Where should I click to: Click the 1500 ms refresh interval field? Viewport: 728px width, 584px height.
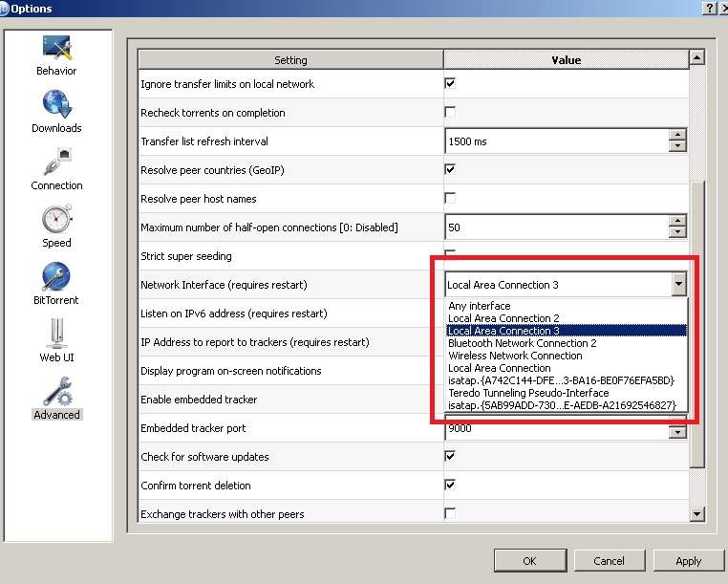tap(557, 141)
